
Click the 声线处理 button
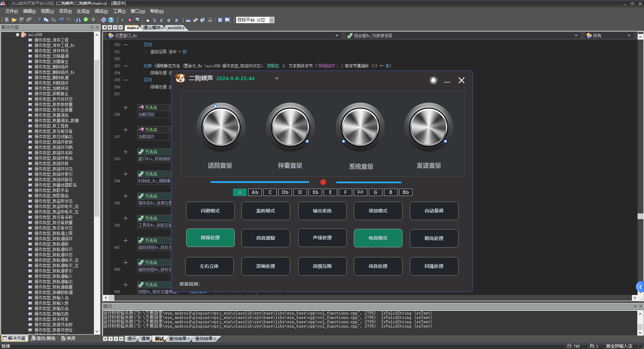click(322, 238)
